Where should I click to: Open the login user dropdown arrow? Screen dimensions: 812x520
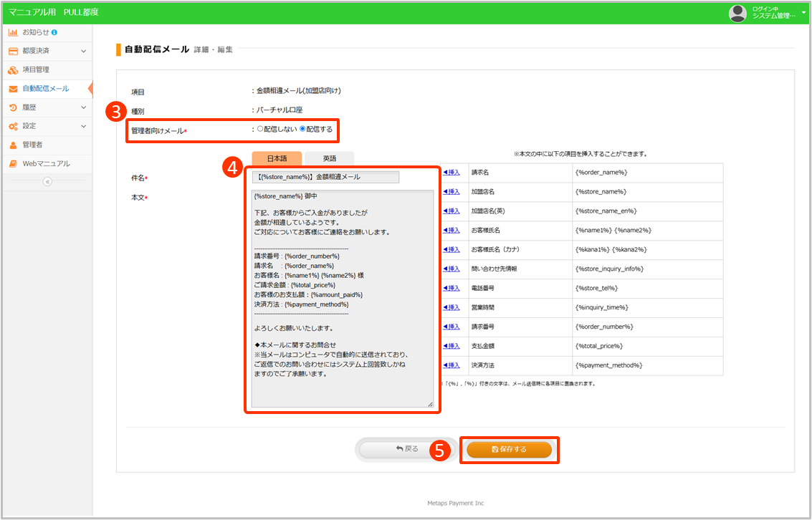(803, 12)
